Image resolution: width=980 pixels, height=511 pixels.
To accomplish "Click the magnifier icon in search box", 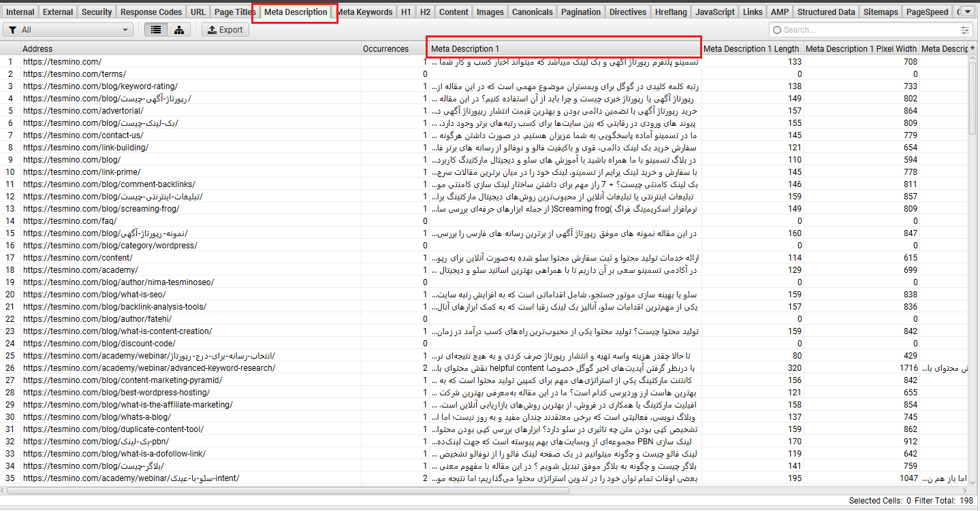I will [777, 30].
